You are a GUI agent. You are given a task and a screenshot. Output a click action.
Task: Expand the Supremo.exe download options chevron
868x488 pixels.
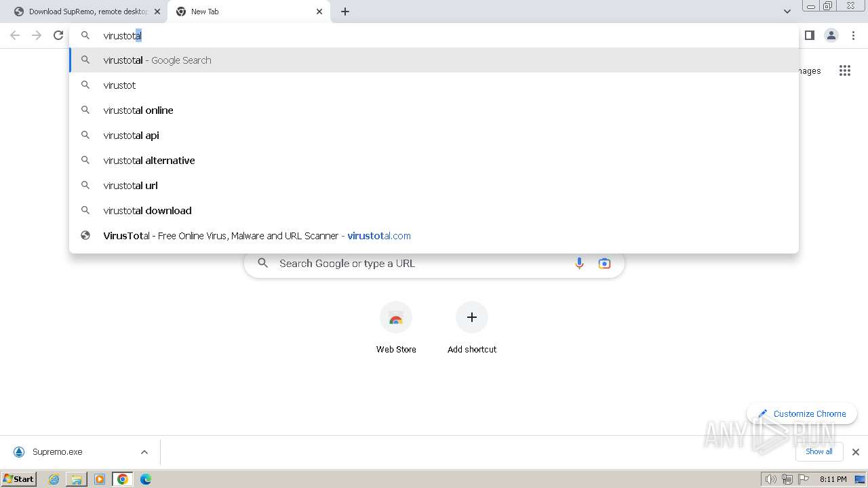(x=144, y=452)
